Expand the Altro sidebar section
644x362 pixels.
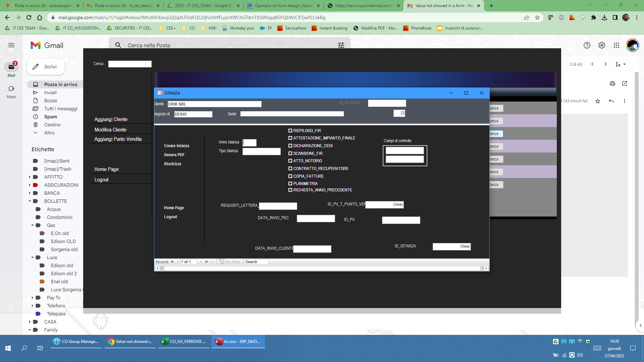click(49, 133)
